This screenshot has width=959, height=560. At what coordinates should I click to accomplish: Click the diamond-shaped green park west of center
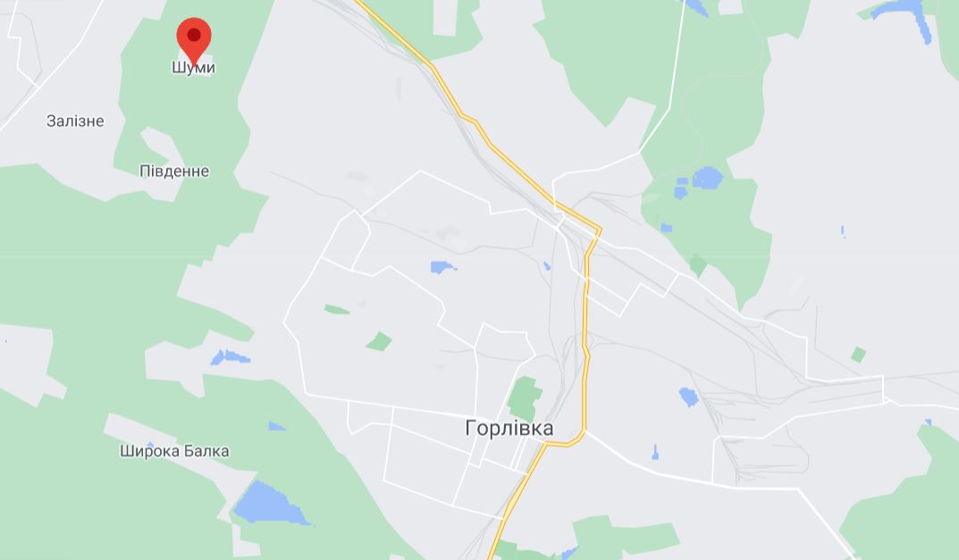coord(379,342)
